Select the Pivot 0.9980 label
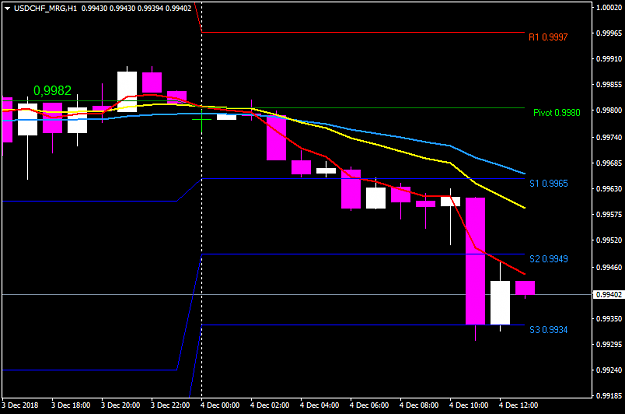Screen dimensions: 625x414 557,113
